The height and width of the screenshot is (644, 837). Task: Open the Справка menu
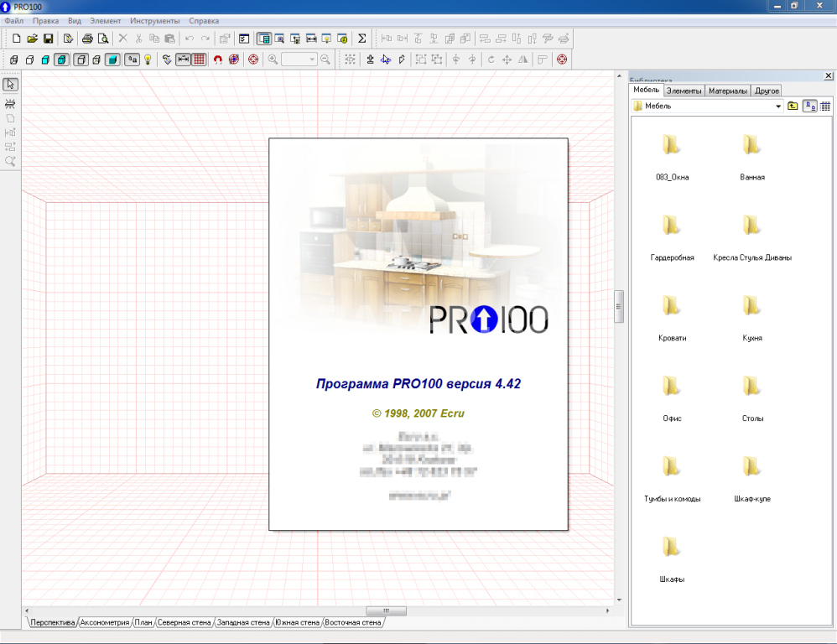204,21
